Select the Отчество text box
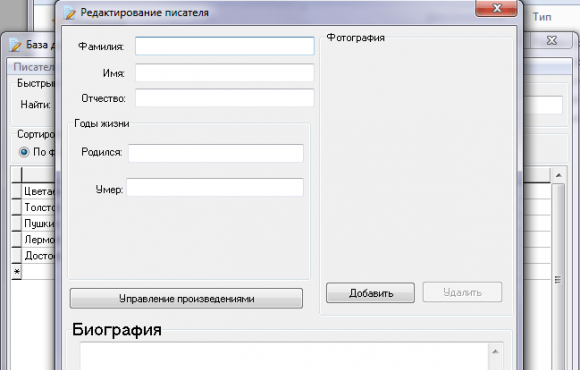This screenshot has height=370, width=580. [x=225, y=98]
